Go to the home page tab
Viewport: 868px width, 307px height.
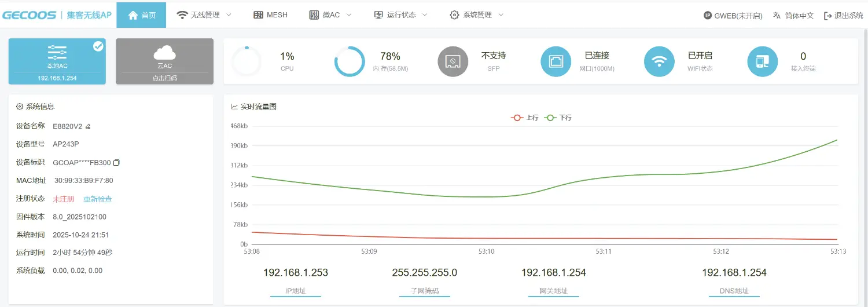141,15
